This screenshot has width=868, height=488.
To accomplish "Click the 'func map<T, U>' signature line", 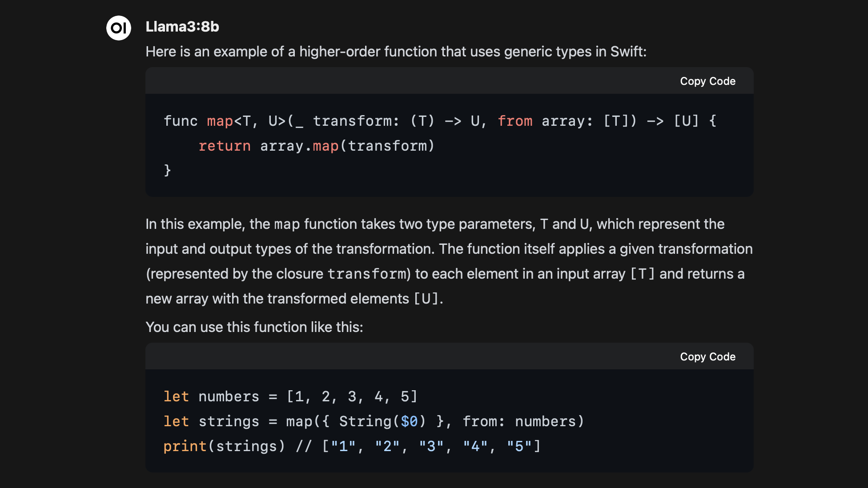I will (x=439, y=121).
